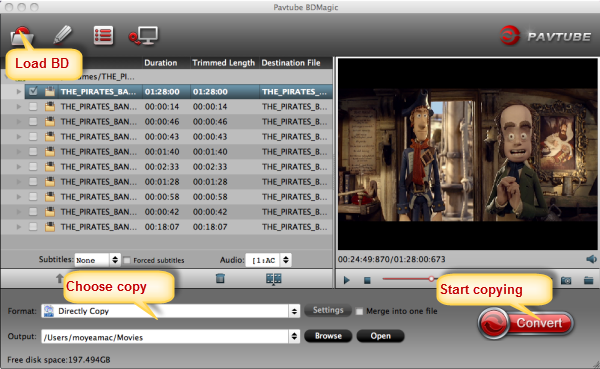Viewport: 600px width, 369px height.
Task: Stop the preview playback
Action: coord(367,281)
